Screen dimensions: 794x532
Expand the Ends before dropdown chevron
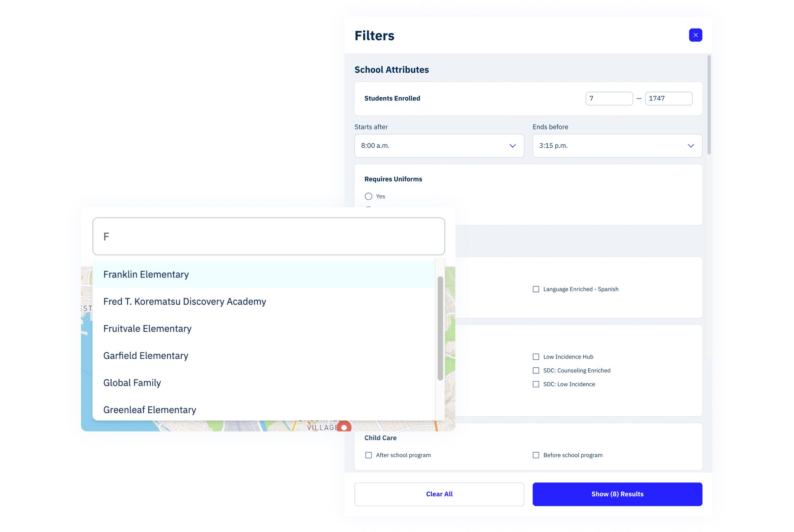click(x=690, y=146)
